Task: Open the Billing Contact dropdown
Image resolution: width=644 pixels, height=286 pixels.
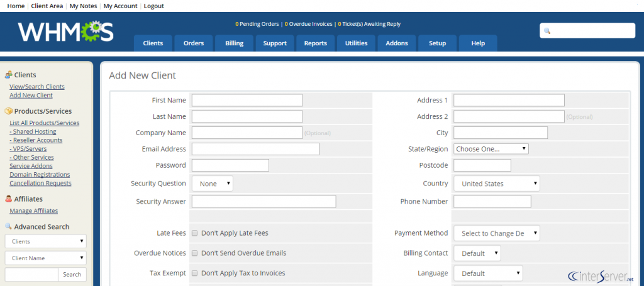Action: pos(477,253)
